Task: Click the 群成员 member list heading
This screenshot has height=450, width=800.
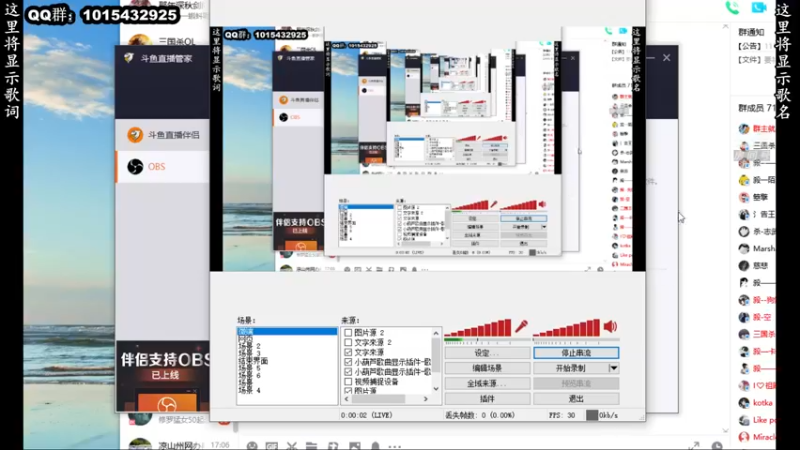Action: pyautogui.click(x=757, y=108)
